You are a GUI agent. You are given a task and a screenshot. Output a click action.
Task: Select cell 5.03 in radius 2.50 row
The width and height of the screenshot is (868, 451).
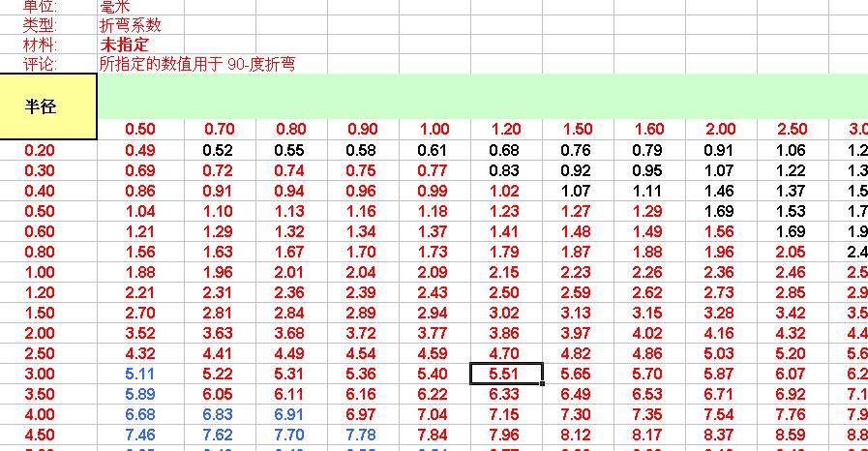(x=719, y=353)
